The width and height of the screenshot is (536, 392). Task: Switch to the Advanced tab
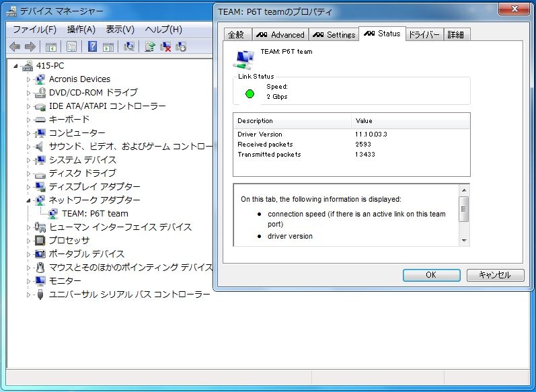(280, 35)
